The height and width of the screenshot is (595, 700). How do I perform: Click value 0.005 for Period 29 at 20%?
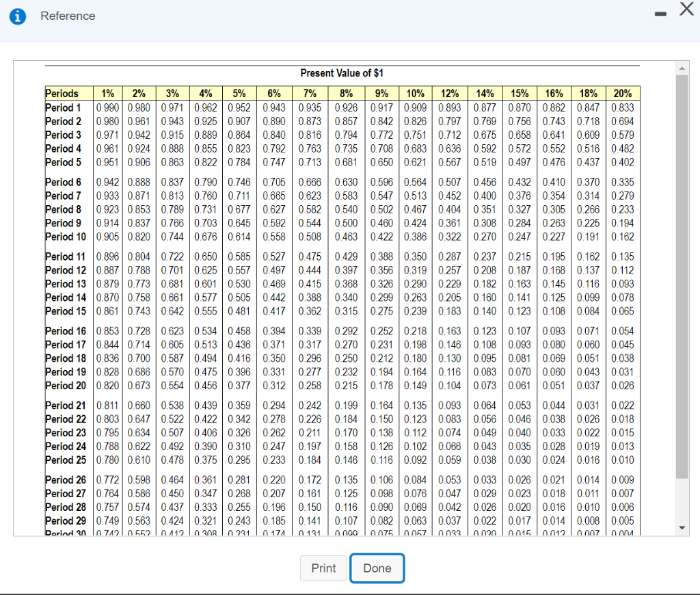pyautogui.click(x=623, y=521)
